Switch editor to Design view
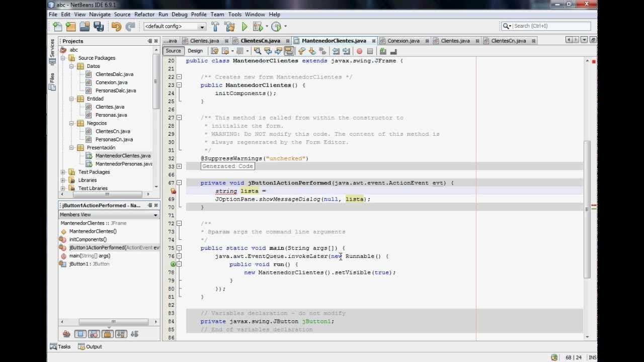Screen dimensions: 644x362 [195, 51]
